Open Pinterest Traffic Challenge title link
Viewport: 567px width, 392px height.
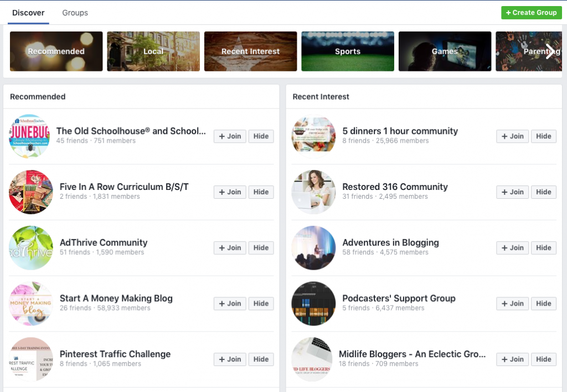[115, 354]
